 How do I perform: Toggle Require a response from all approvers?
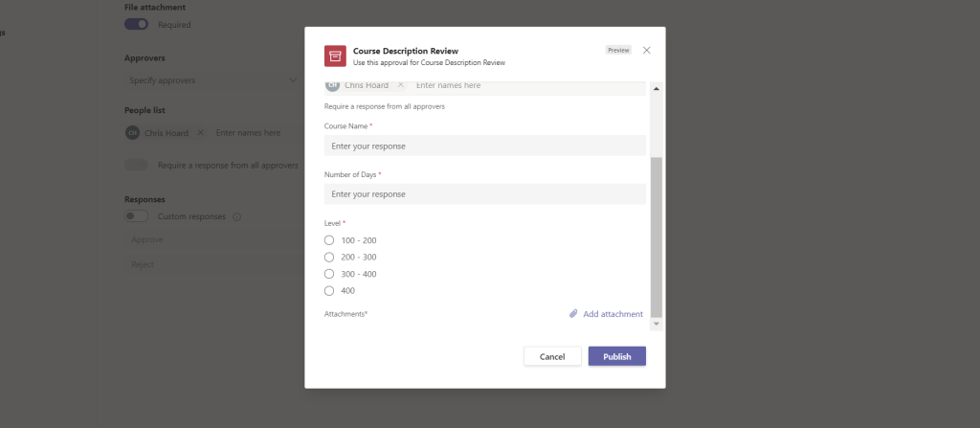[137, 165]
